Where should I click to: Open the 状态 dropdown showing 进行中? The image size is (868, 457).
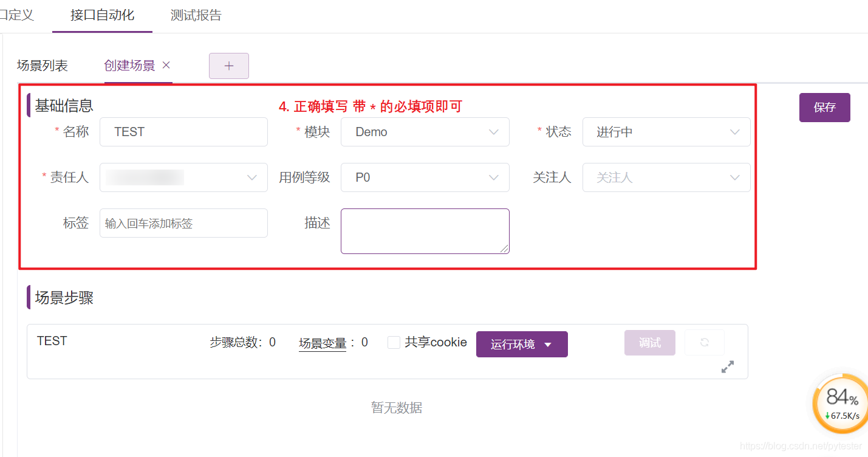click(x=666, y=132)
